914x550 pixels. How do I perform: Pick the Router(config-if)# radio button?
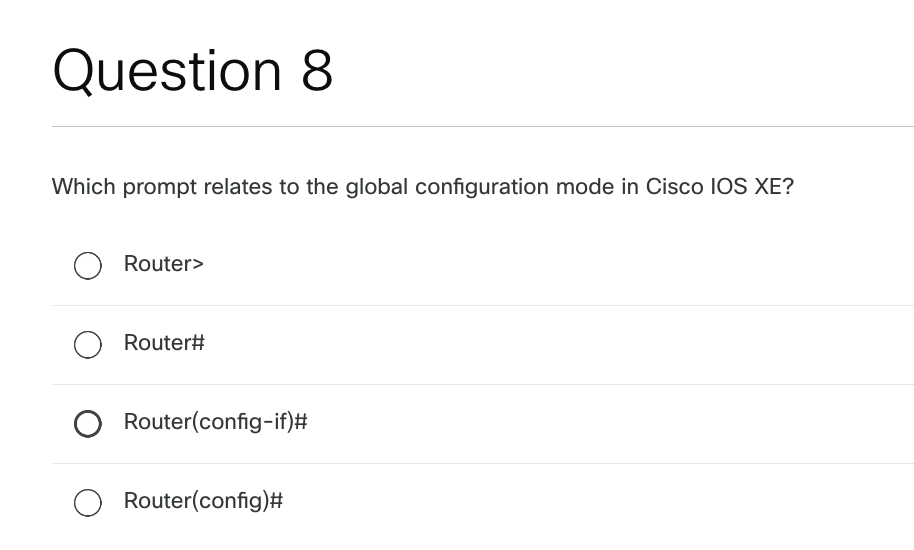[87, 423]
